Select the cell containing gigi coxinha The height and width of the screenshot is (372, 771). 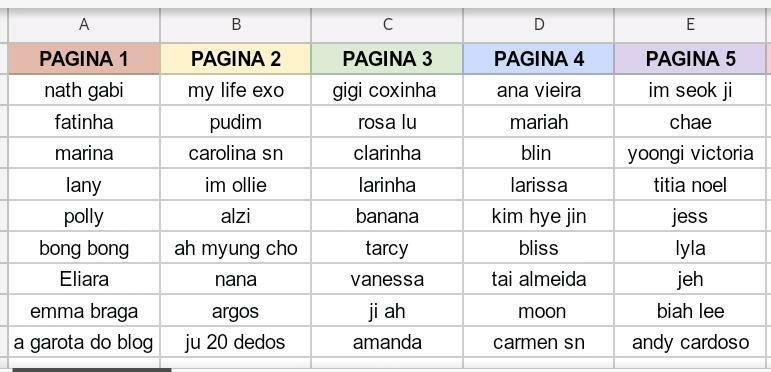click(387, 90)
